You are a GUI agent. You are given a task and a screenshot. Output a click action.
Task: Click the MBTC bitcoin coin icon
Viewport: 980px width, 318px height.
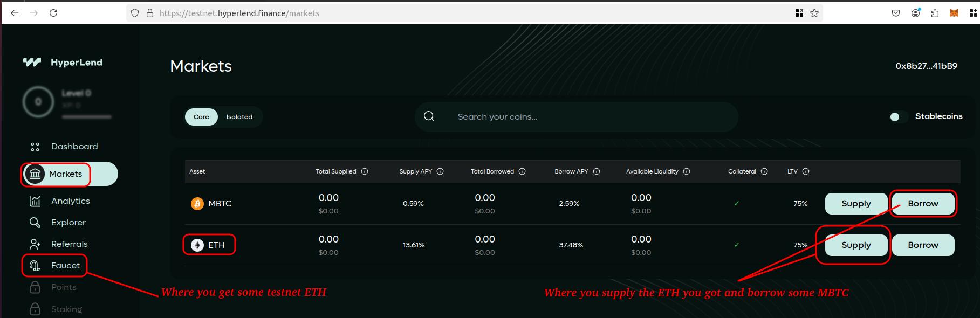(x=197, y=204)
